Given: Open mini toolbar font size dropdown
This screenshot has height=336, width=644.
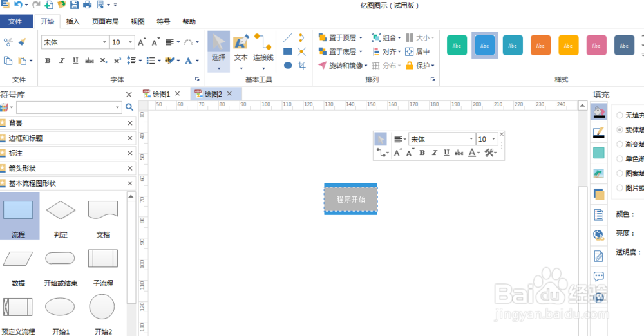Looking at the screenshot, I should [493, 139].
